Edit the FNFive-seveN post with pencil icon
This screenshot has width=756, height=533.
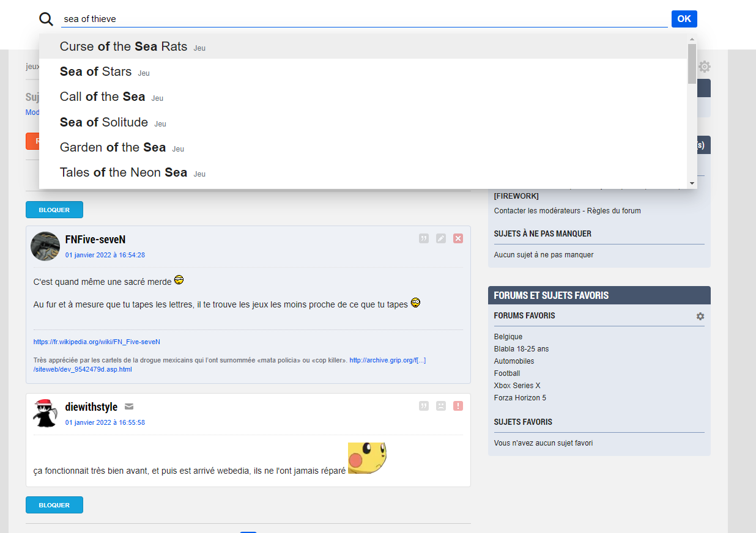[x=441, y=238]
